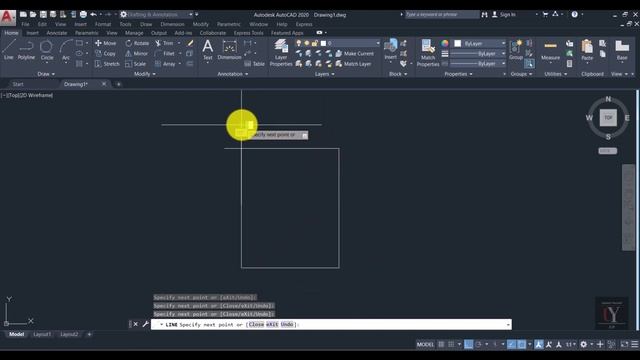
Task: Click the Stretch tool
Action: pos(107,64)
